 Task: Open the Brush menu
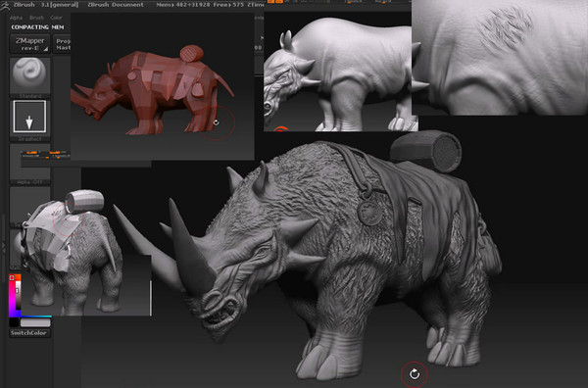36,18
